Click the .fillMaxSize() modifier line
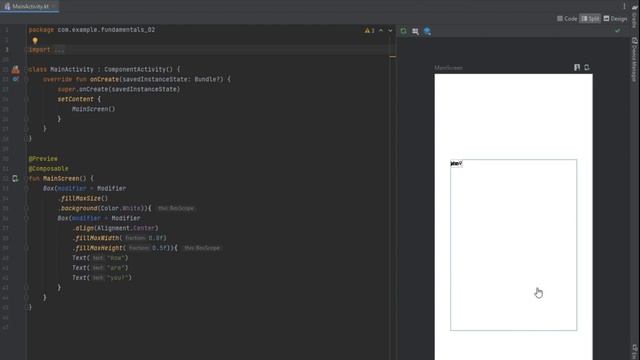 [83, 198]
